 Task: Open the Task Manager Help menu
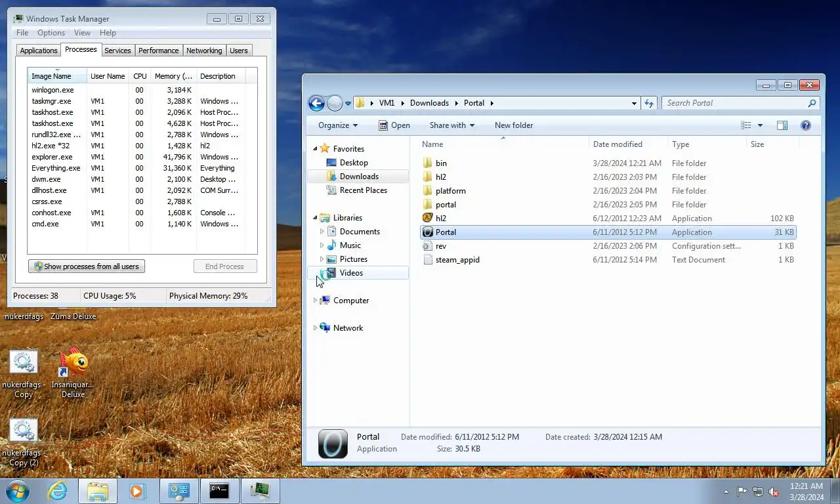click(108, 33)
